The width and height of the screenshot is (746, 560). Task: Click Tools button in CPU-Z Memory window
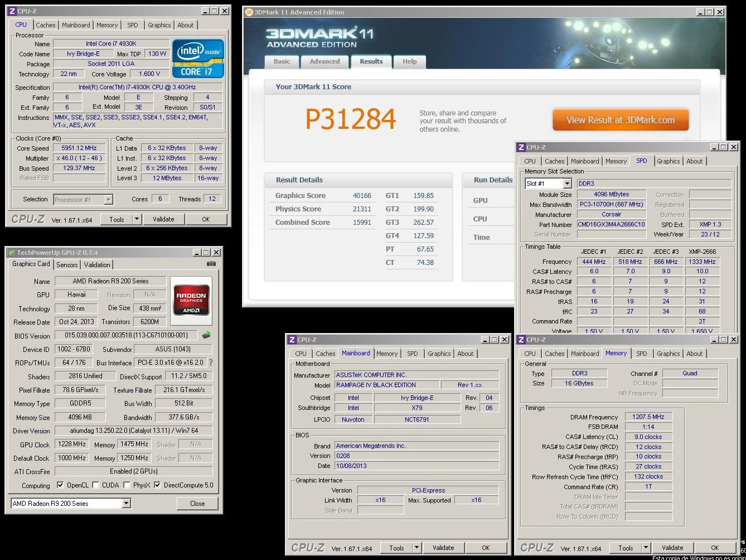(x=626, y=548)
